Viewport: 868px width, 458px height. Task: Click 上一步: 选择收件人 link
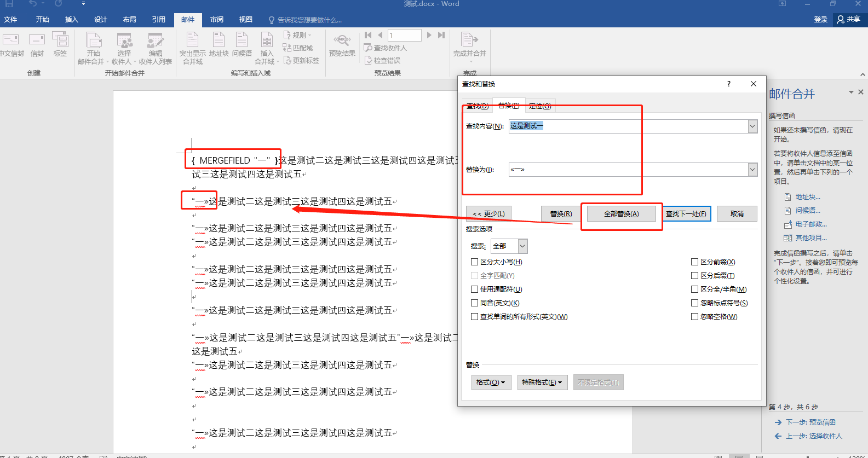coord(814,436)
